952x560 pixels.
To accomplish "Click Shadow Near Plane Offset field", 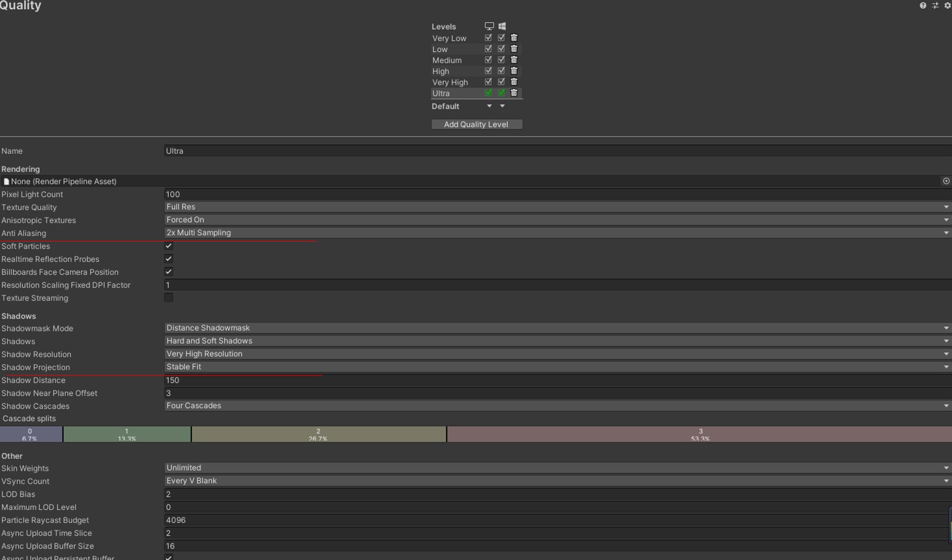I will coord(558,393).
